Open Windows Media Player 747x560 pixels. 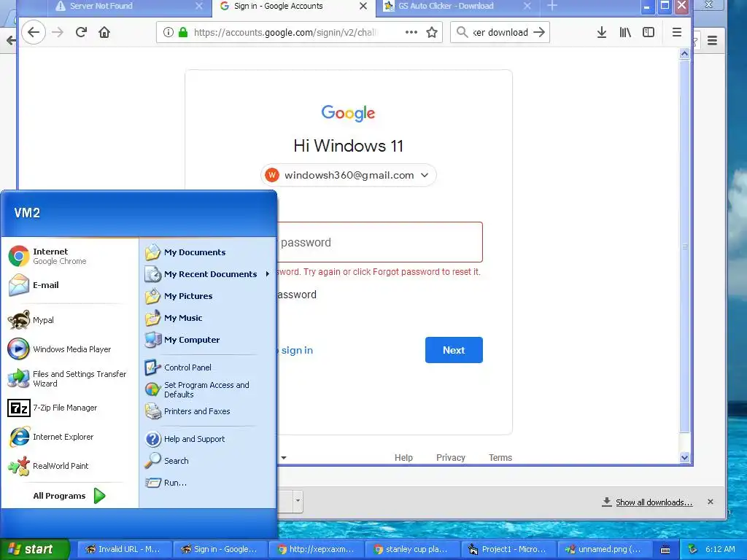point(69,349)
